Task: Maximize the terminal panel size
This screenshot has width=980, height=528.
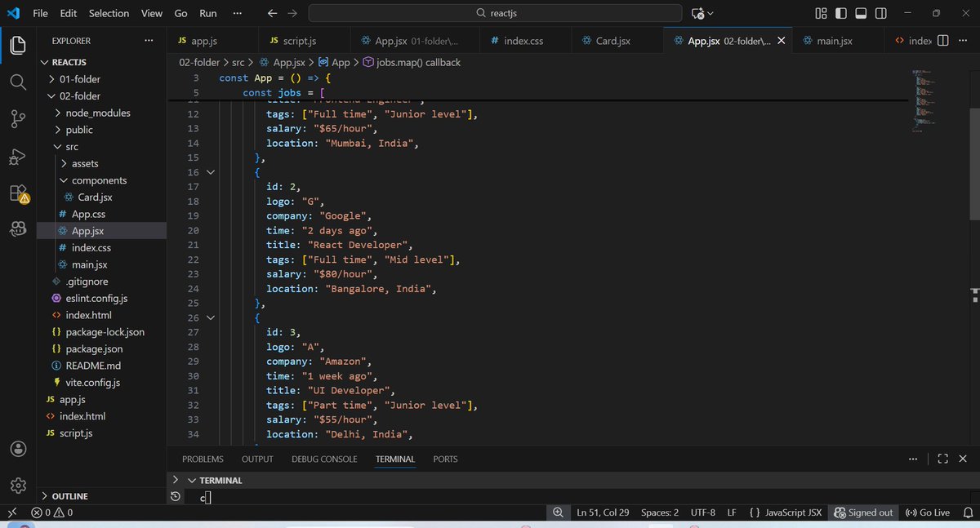Action: [x=942, y=459]
